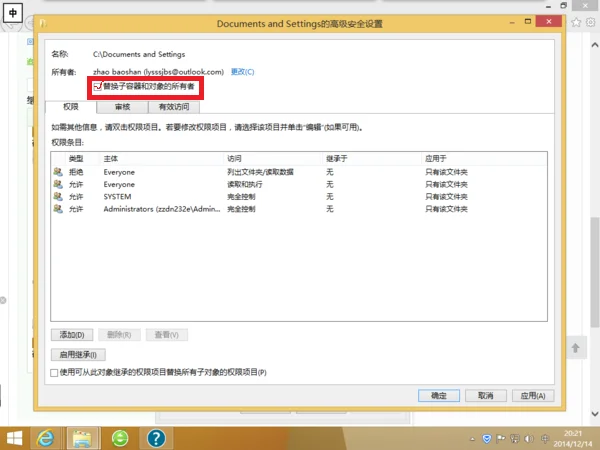This screenshot has width=600, height=450.
Task: Click the shield security tray icon
Action: [487, 439]
